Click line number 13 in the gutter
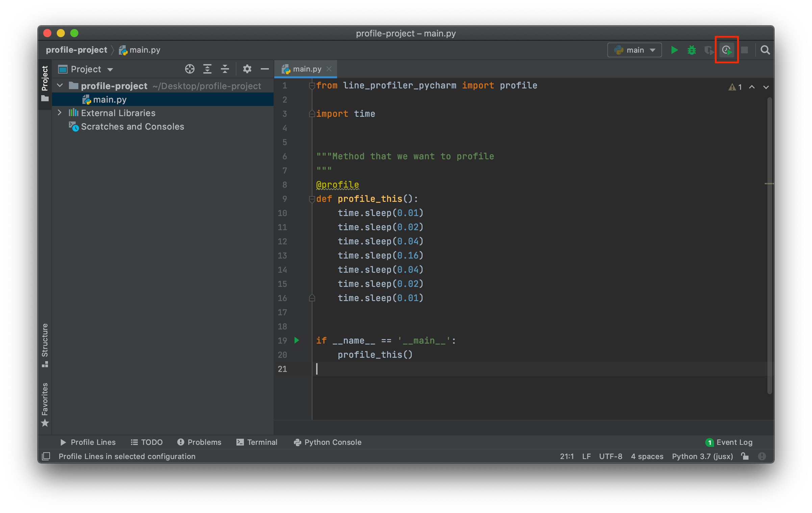The height and width of the screenshot is (513, 812). click(282, 255)
